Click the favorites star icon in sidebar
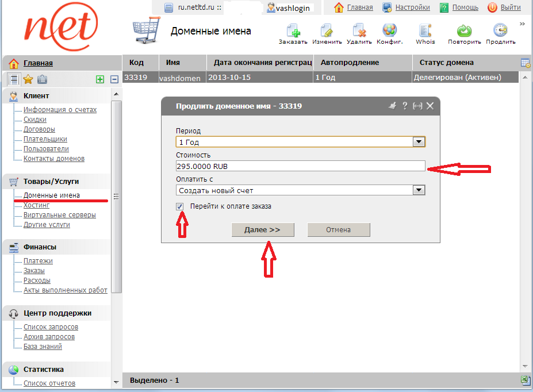Viewport: 533px width, 392px height. coord(27,79)
